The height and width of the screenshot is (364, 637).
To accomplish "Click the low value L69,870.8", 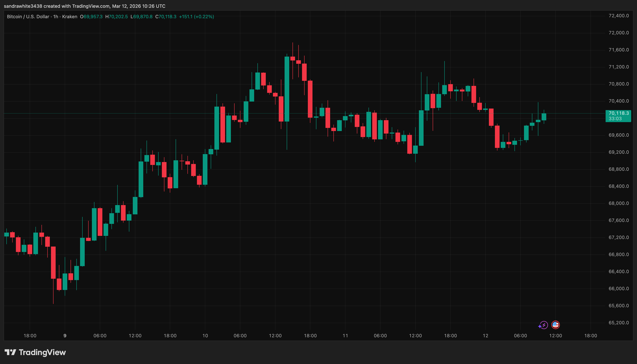I will tap(141, 16).
